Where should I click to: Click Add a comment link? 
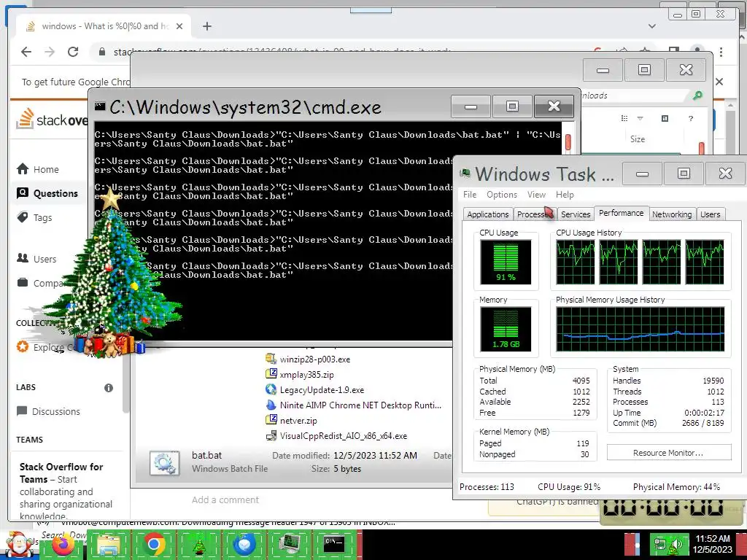click(225, 499)
